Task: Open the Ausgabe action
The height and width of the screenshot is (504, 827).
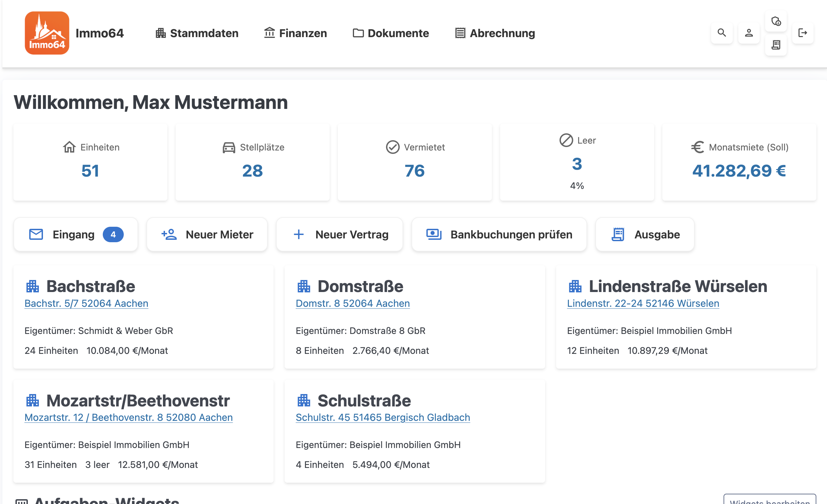Action: coord(644,234)
